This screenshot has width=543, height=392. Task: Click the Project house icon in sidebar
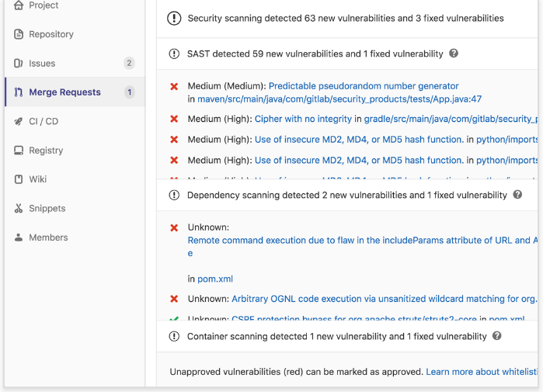pos(19,5)
